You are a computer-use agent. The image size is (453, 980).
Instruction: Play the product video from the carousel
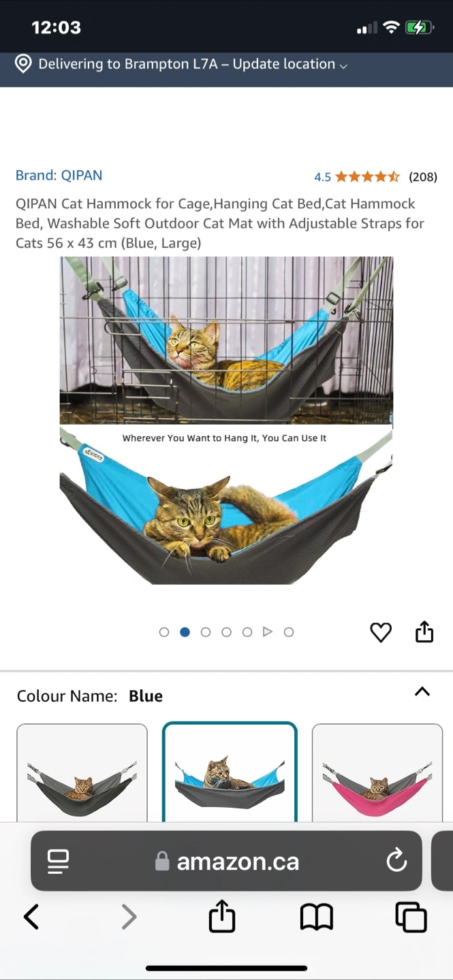click(268, 632)
